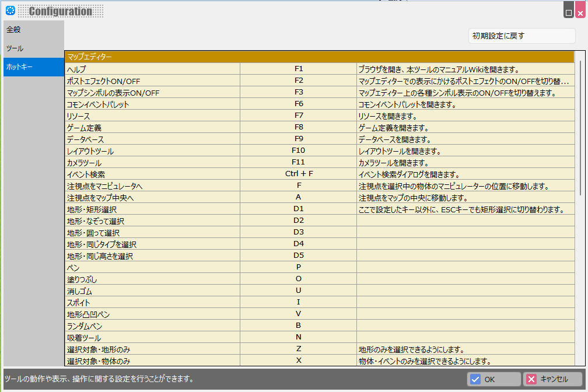Click the 初期設定に戻す reset button

click(521, 36)
